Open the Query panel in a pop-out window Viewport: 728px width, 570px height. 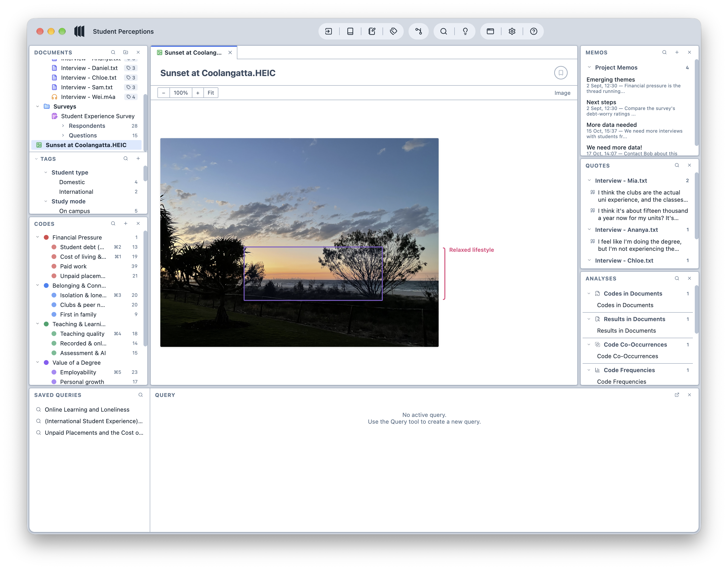point(677,395)
